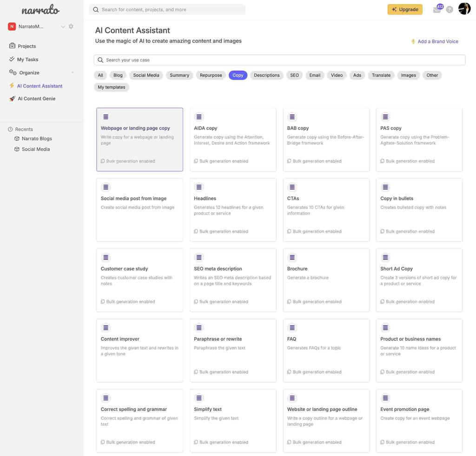Click the Projects briefcase icon

click(12, 46)
